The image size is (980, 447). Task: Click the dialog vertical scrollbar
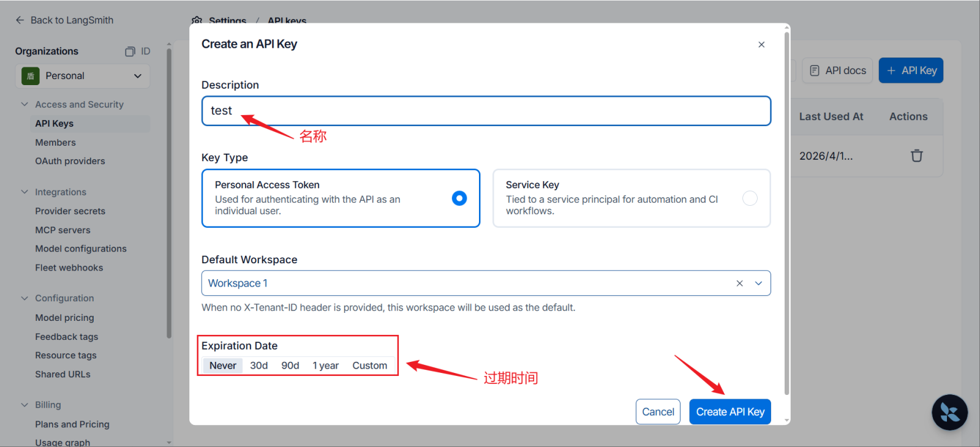(x=787, y=213)
